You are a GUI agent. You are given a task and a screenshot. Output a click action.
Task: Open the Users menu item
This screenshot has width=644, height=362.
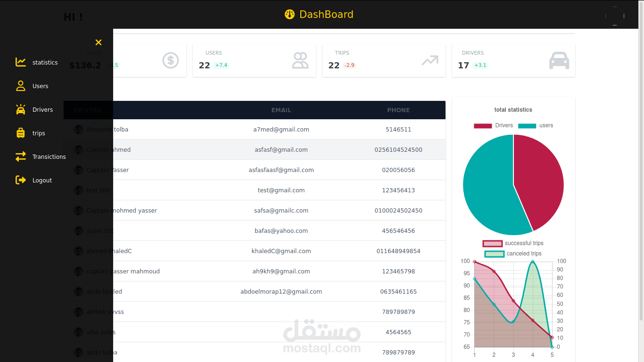click(x=41, y=86)
